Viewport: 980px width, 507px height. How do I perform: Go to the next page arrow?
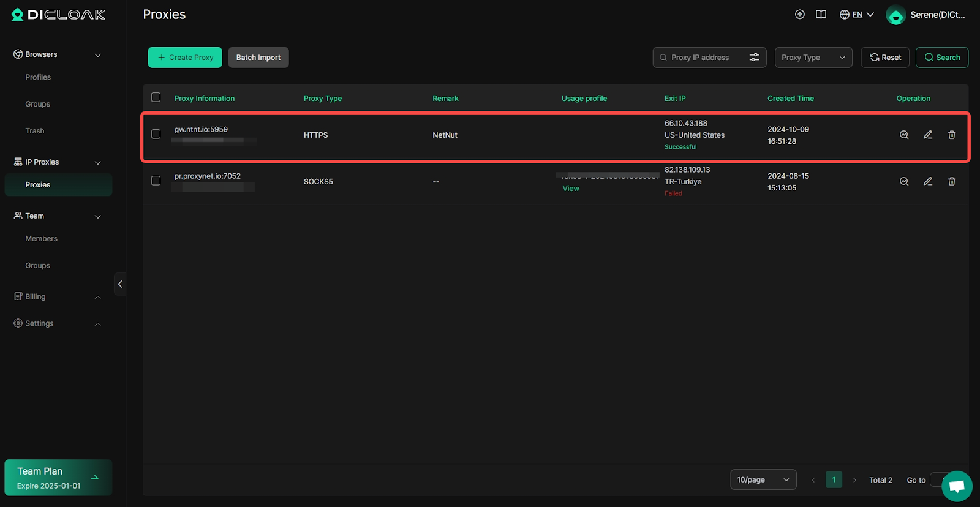click(854, 480)
